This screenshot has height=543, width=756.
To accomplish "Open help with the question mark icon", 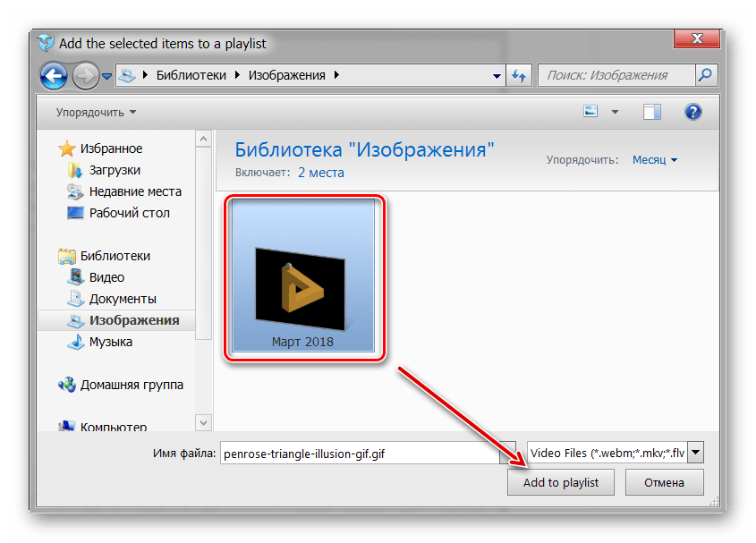I will click(x=692, y=112).
